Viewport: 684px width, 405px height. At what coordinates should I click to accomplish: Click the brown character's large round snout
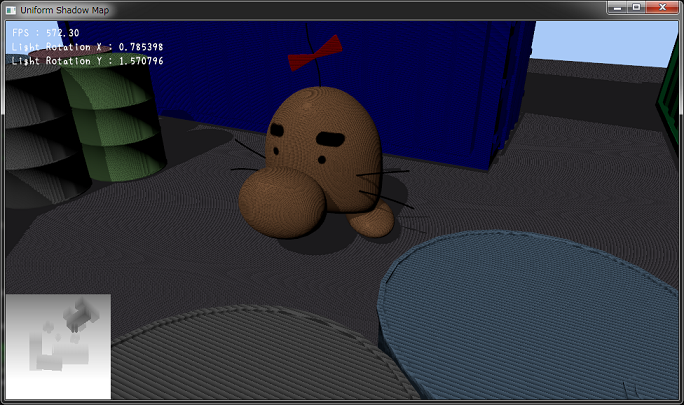point(282,200)
